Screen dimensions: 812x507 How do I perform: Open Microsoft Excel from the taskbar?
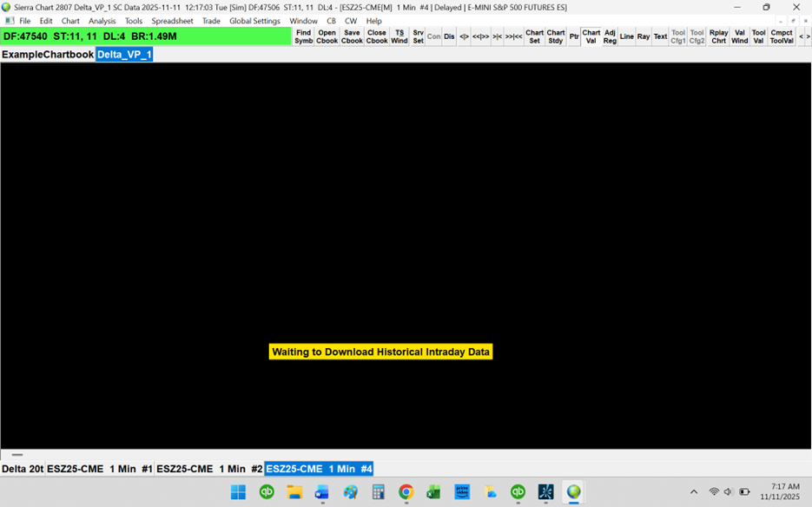[x=434, y=491]
